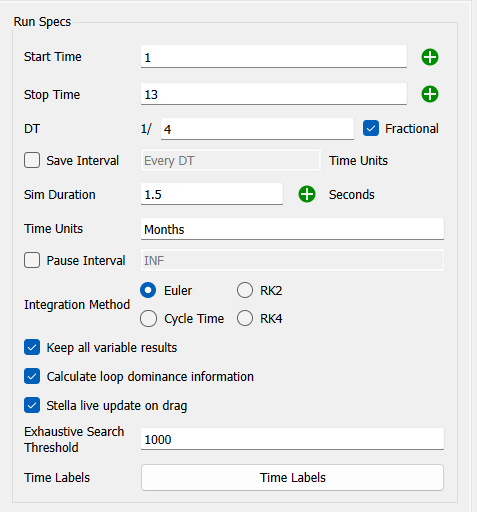Open the Time Labels button
The image size is (477, 512).
coord(292,477)
